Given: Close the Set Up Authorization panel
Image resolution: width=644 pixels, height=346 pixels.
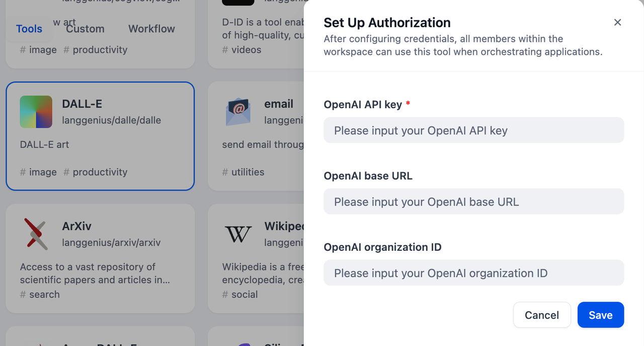Looking at the screenshot, I should 618,23.
